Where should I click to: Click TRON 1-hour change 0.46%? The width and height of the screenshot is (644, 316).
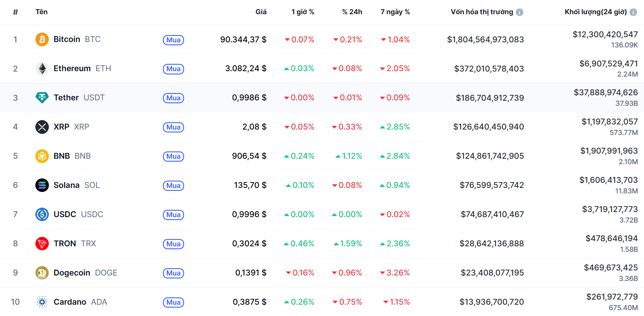pos(299,243)
